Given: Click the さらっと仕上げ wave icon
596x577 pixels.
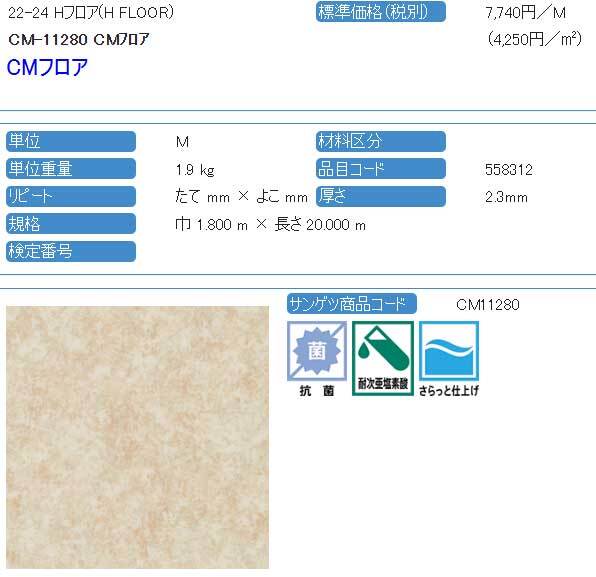Looking at the screenshot, I should tap(449, 359).
